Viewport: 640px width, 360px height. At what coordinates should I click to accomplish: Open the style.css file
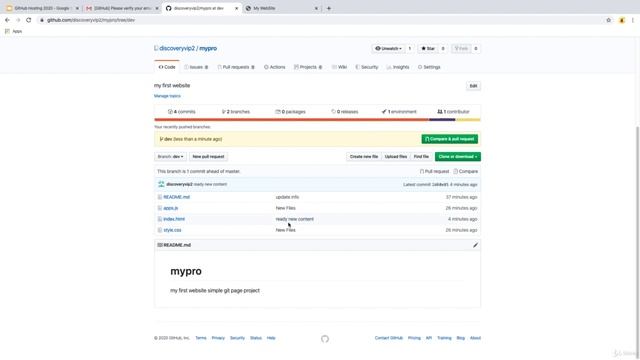[x=172, y=230]
